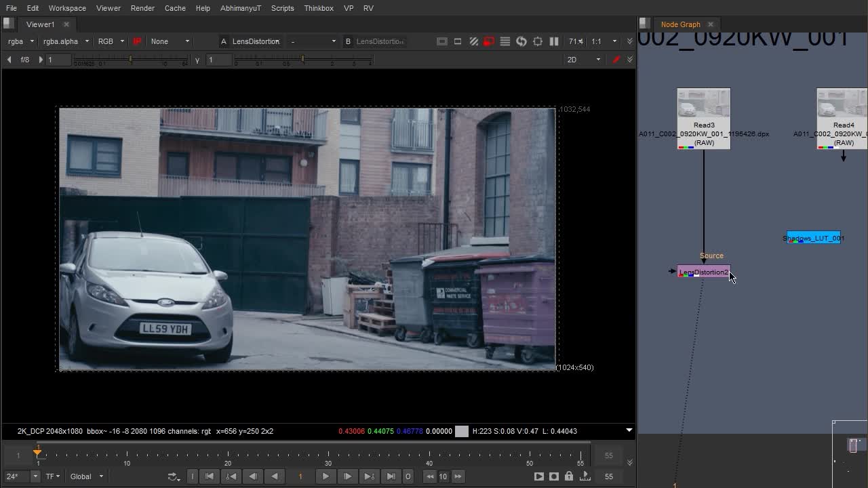868x488 pixels.
Task: Toggle the red IP input process button
Action: [137, 41]
